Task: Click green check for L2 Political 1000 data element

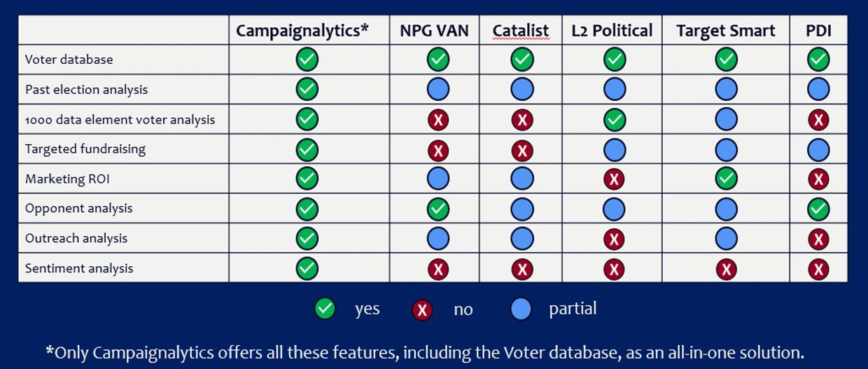Action: point(614,120)
